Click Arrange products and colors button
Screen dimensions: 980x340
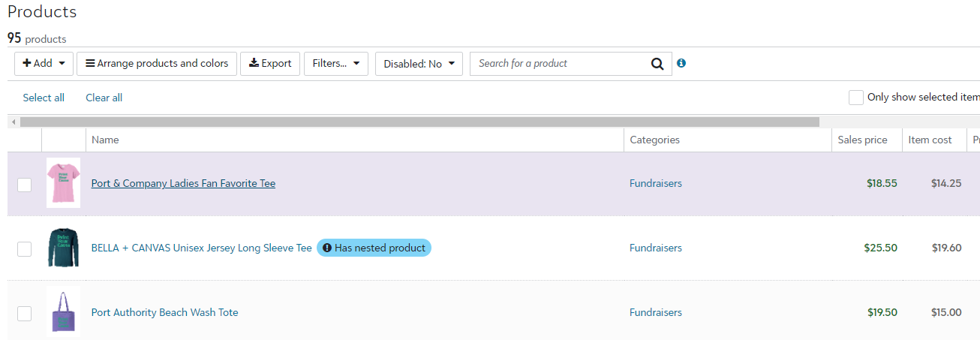pyautogui.click(x=157, y=64)
